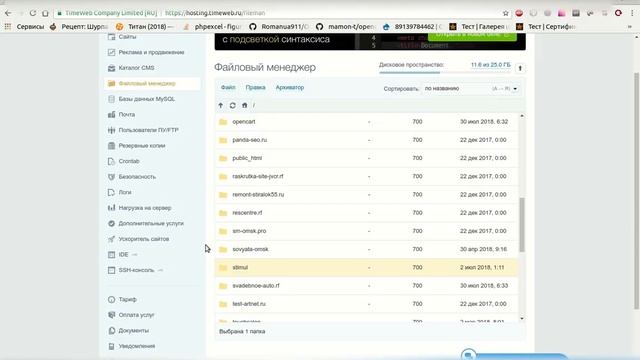Open Сервисы apps bookmark
The height and width of the screenshot is (360, 640).
(x=24, y=27)
